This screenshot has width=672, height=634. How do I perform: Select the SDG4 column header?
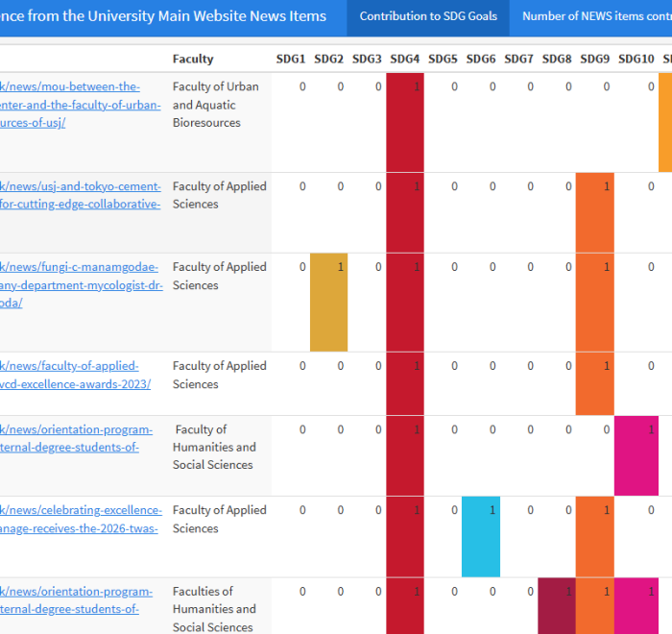click(404, 60)
